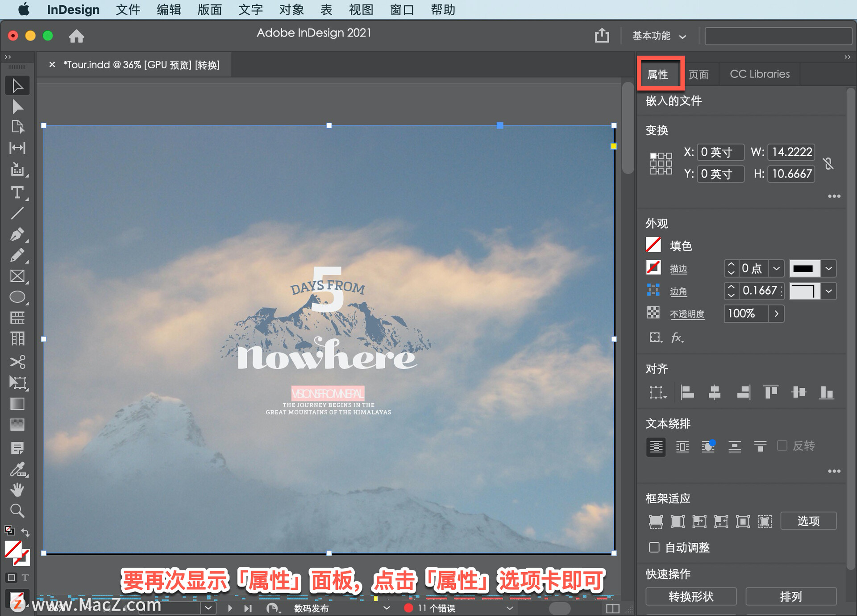857x616 pixels.
Task: Toggle constrain proportions link icon
Action: [828, 163]
